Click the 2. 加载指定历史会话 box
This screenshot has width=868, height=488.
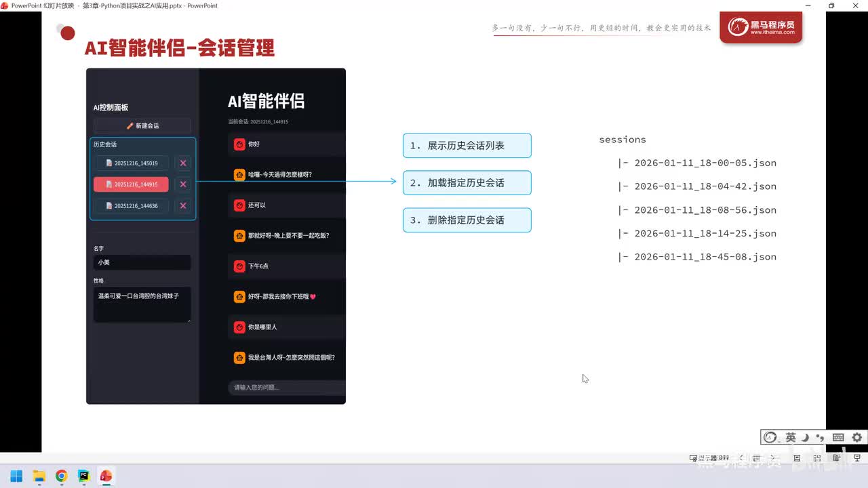click(x=467, y=183)
